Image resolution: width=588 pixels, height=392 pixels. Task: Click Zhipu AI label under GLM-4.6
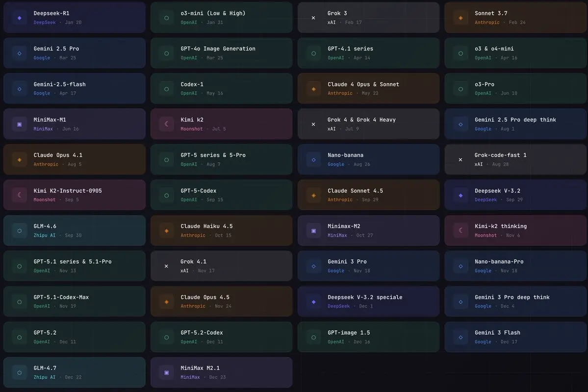click(x=44, y=235)
